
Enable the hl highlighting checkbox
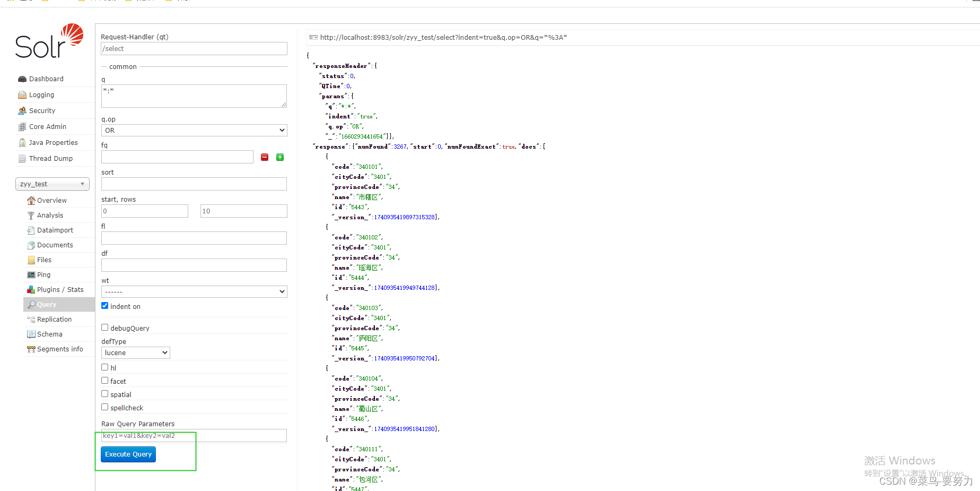click(105, 367)
